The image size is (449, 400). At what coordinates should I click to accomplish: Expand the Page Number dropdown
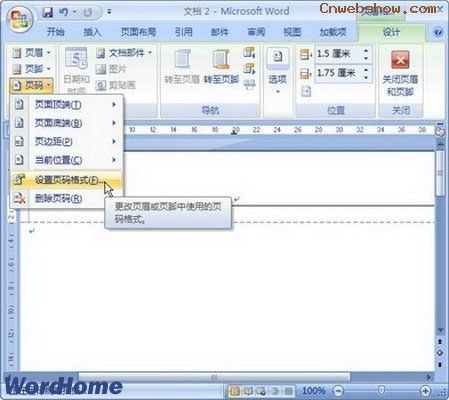(31, 86)
